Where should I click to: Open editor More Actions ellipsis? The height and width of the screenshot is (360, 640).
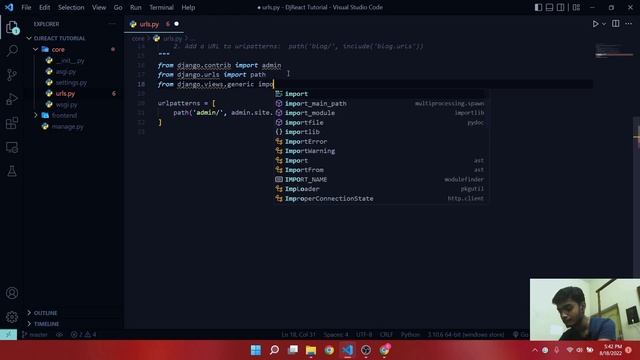pyautogui.click(x=629, y=24)
